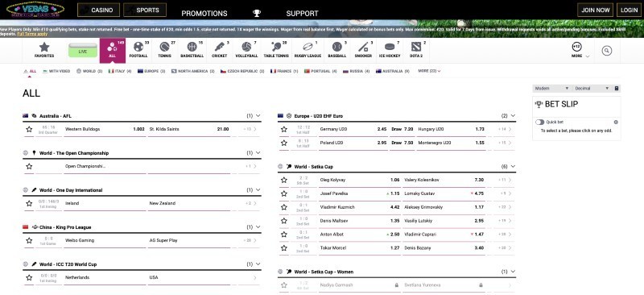Filter events With Video
This screenshot has width=644, height=295.
point(56,71)
